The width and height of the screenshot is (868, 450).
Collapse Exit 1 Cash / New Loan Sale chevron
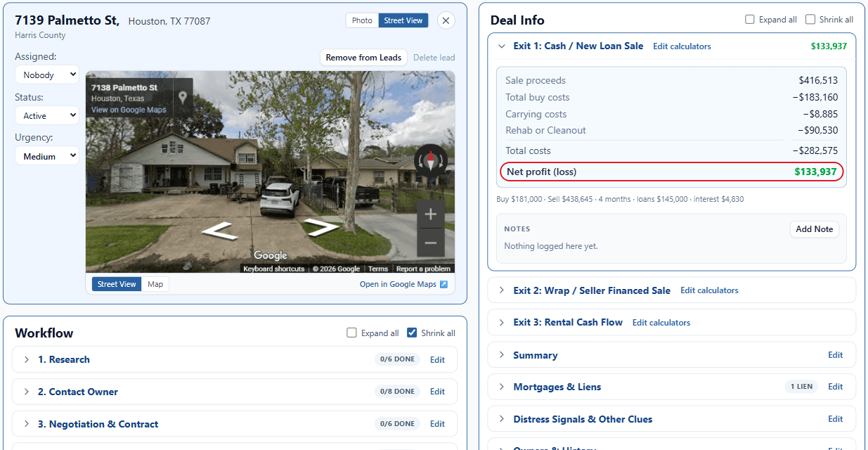tap(501, 46)
